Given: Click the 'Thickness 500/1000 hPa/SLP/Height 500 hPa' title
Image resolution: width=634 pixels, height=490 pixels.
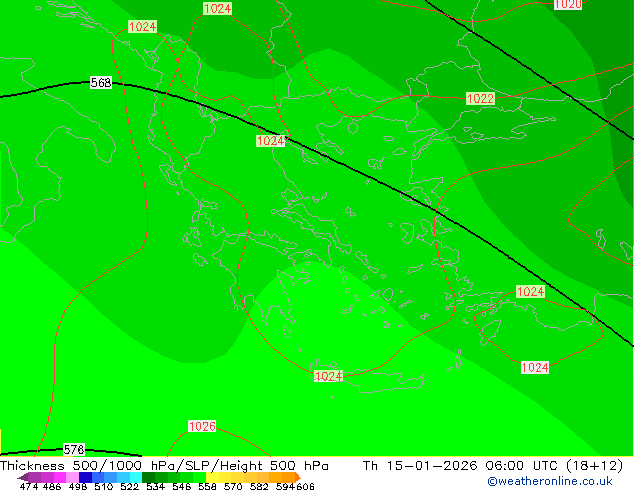Looking at the screenshot, I should 164,466.
